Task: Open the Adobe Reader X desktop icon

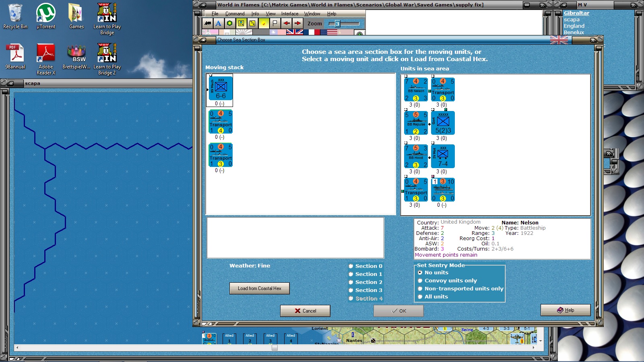Action: [x=46, y=59]
